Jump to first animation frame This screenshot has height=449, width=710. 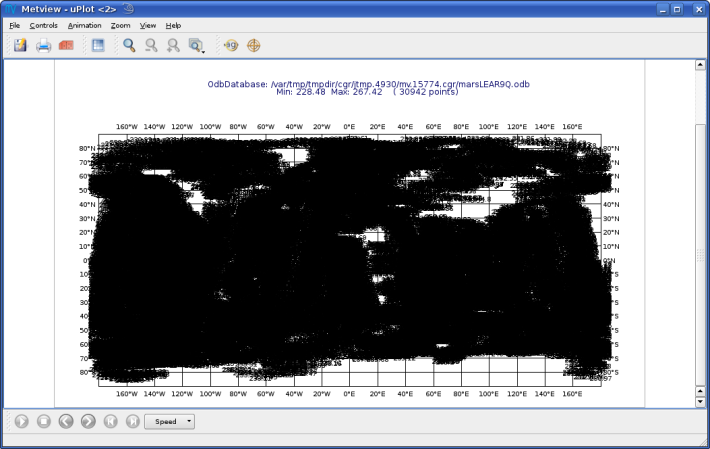110,421
